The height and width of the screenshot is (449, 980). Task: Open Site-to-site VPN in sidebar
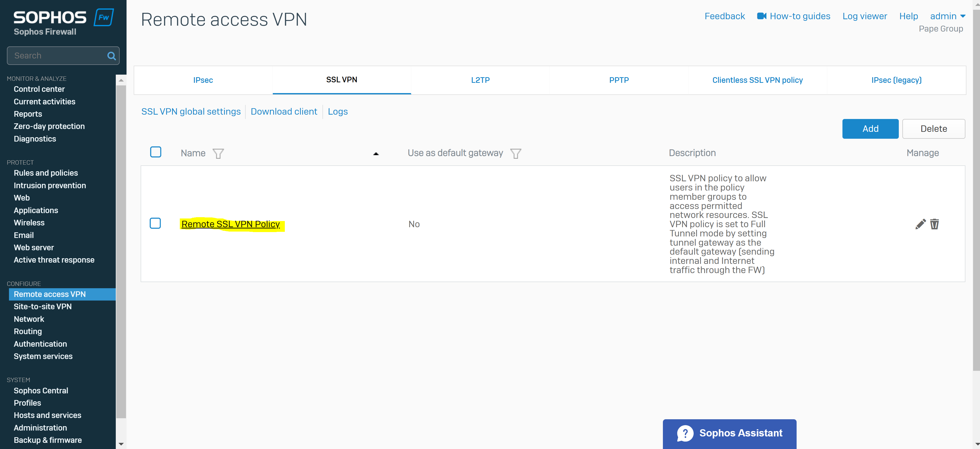(43, 307)
